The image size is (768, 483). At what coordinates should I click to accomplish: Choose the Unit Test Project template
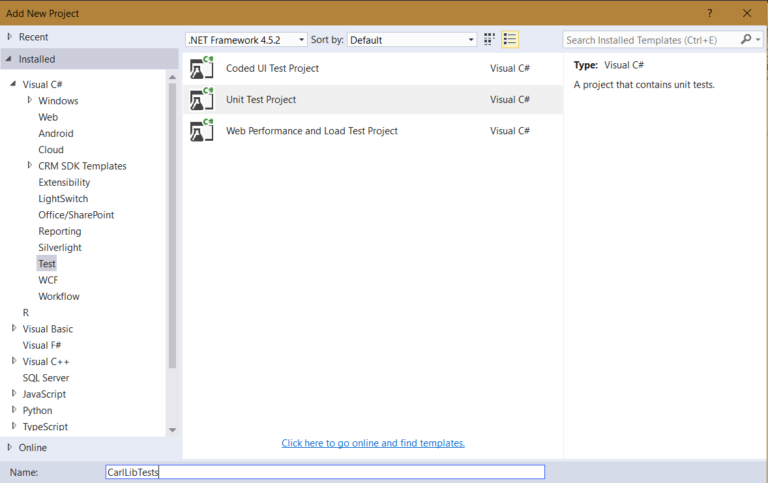373,99
